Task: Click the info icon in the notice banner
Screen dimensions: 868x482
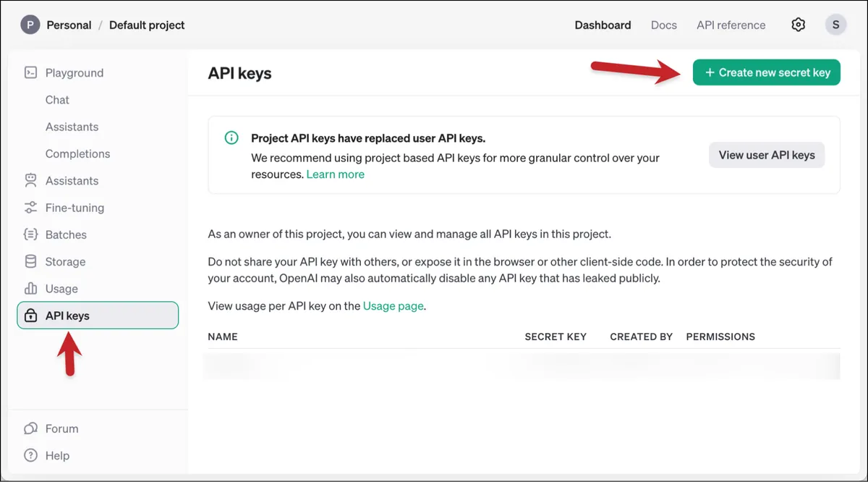Action: [231, 138]
